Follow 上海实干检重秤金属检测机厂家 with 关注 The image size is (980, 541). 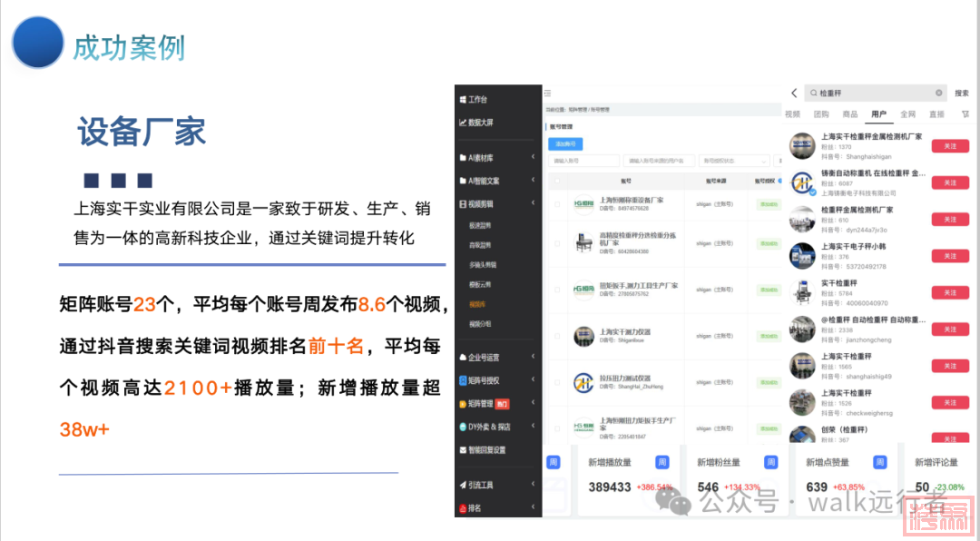pyautogui.click(x=950, y=146)
